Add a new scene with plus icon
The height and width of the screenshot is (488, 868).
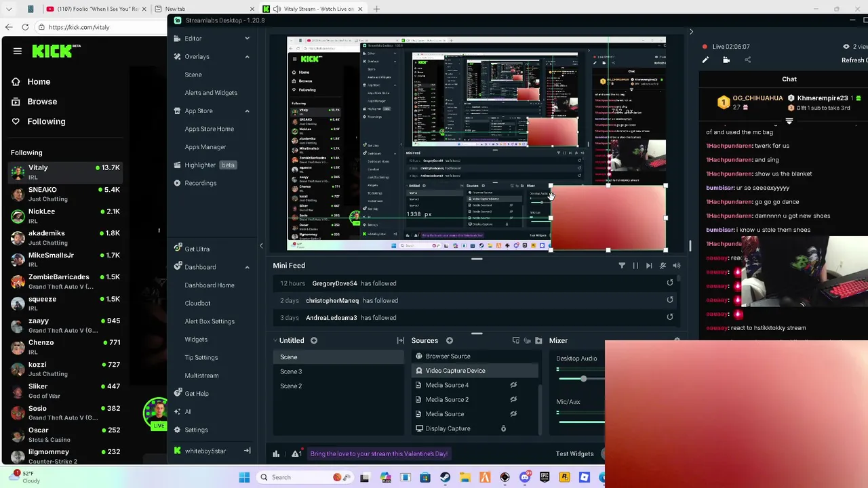pos(313,340)
